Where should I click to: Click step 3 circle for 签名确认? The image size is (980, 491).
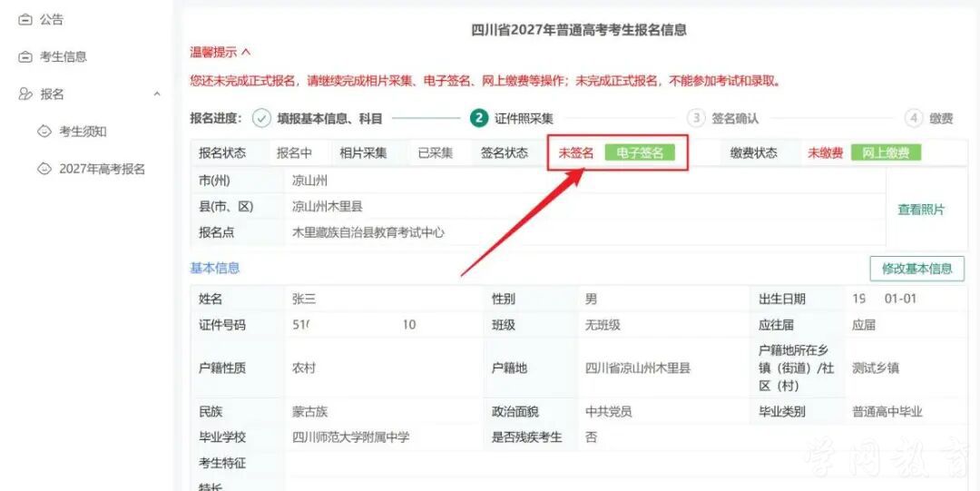pyautogui.click(x=696, y=118)
